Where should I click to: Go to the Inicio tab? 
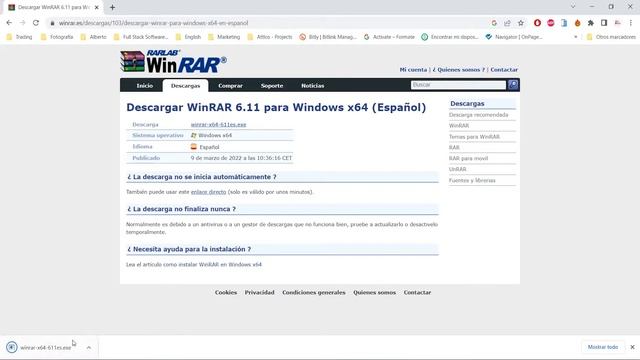click(x=144, y=86)
